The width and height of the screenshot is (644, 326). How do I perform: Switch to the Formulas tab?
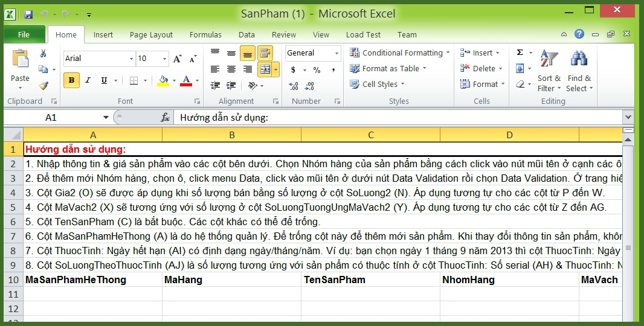tap(205, 35)
